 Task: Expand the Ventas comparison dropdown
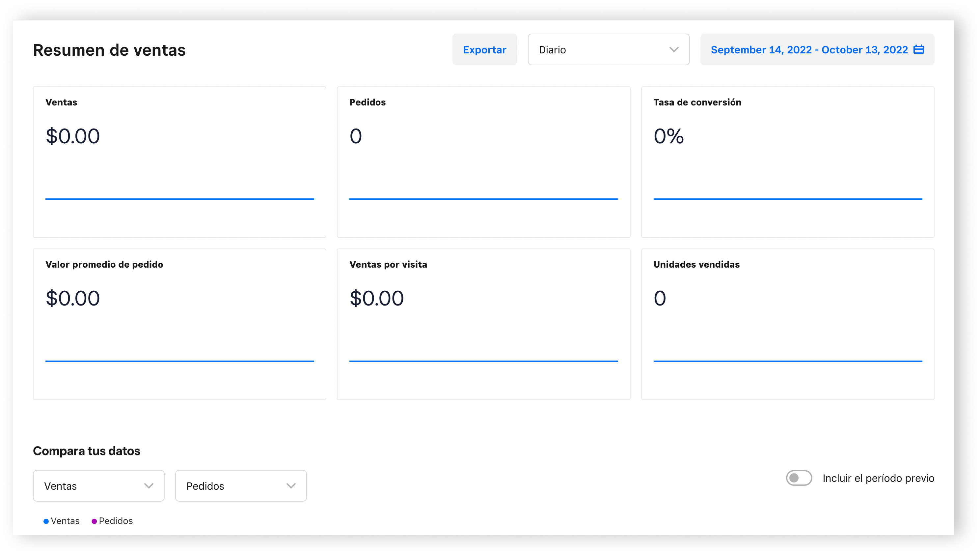click(98, 486)
